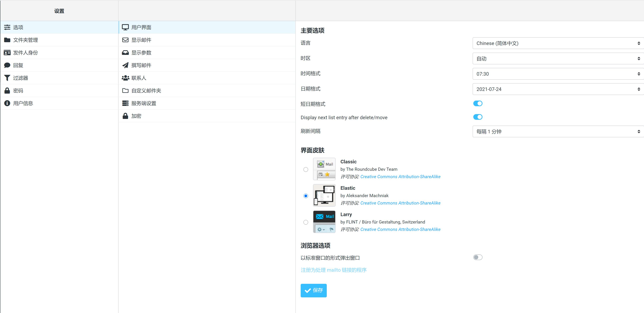Click the Larry skin thumbnail image

pyautogui.click(x=324, y=222)
